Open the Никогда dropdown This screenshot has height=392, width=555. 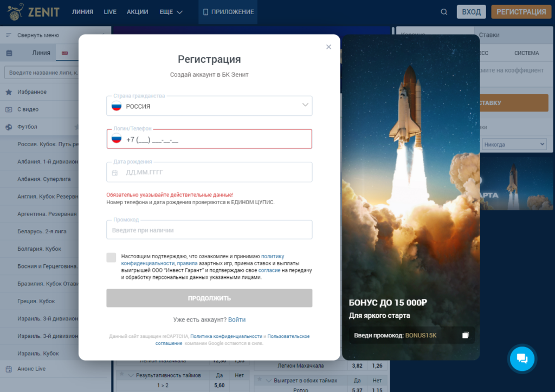click(x=514, y=144)
